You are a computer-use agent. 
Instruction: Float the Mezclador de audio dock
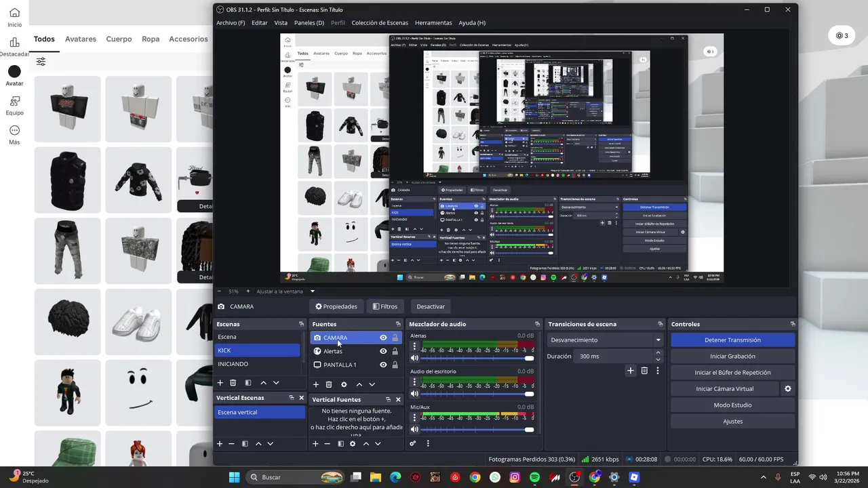537,324
